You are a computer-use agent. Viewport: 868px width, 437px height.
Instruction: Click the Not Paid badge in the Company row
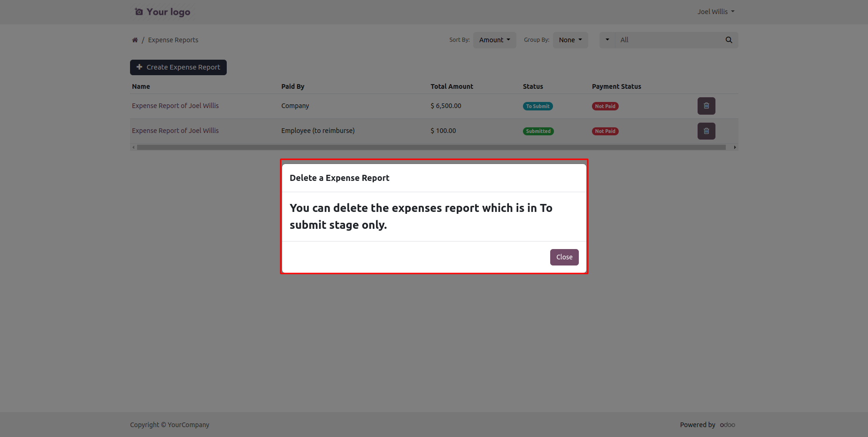click(x=605, y=106)
